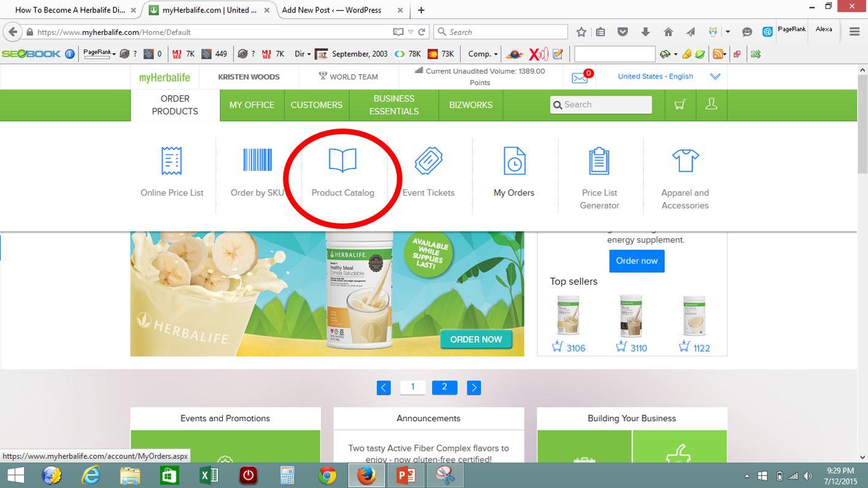This screenshot has height=488, width=868.
Task: Open File Explorer from the taskbar
Action: point(130,476)
